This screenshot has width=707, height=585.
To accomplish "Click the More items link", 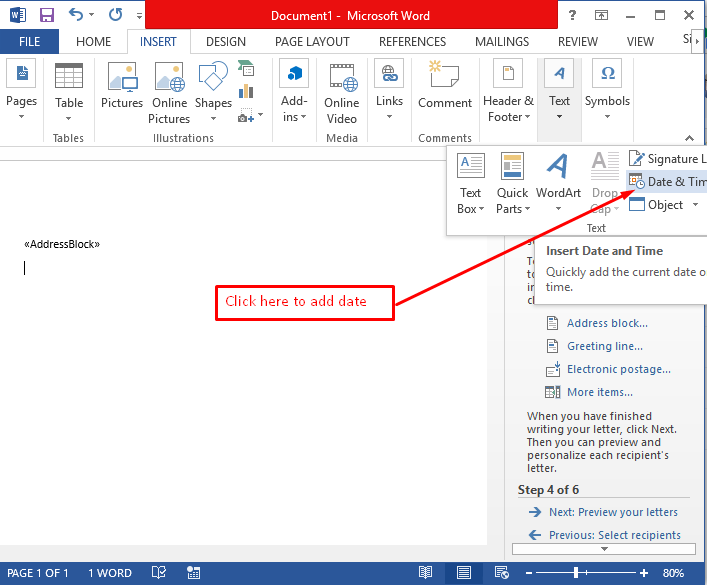I will [x=600, y=392].
